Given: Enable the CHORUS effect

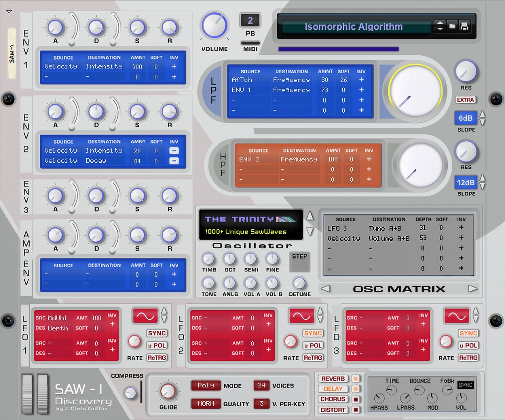Looking at the screenshot, I should point(332,399).
